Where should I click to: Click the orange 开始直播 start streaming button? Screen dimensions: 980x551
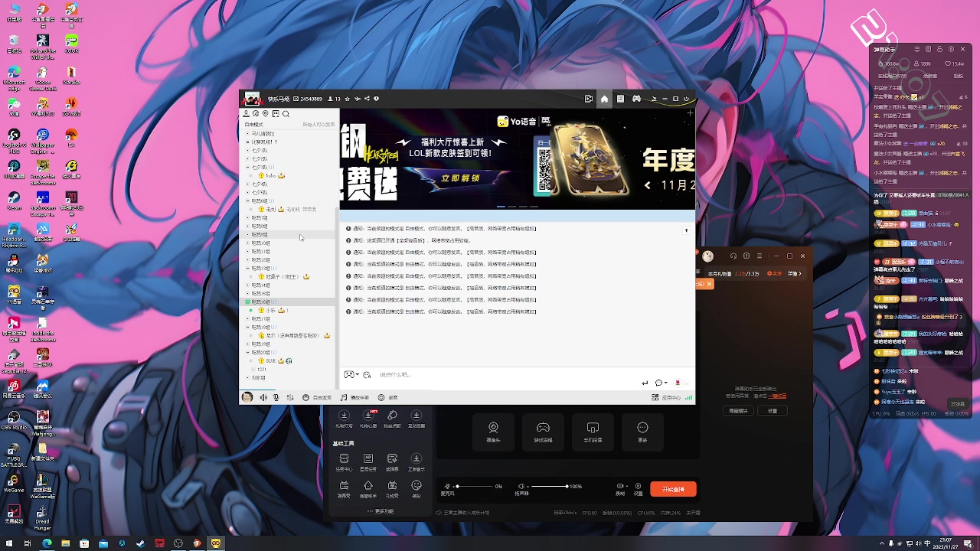[x=674, y=489]
